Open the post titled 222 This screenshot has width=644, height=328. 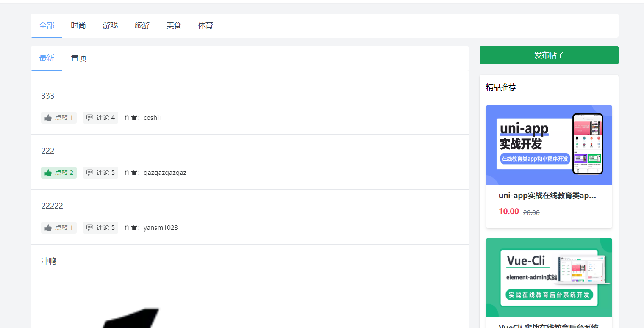click(x=48, y=151)
